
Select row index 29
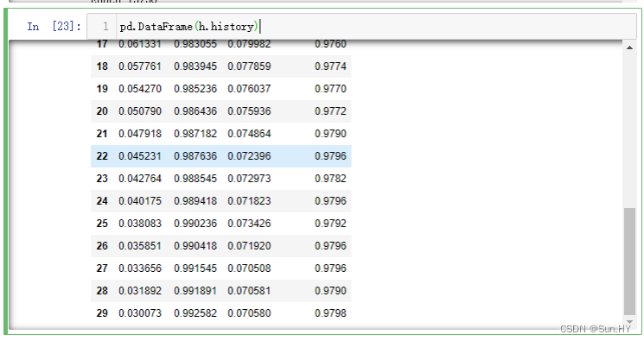click(102, 313)
